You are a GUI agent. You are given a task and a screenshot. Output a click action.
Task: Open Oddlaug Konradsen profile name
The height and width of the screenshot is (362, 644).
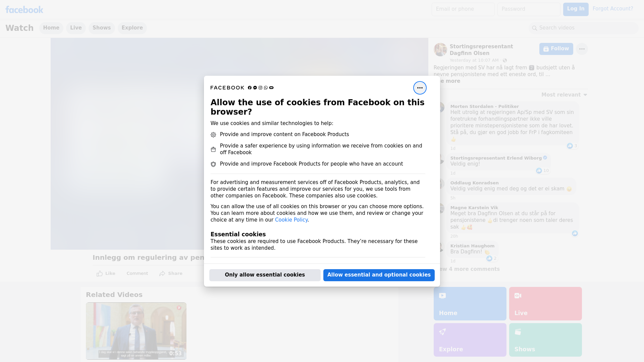(x=474, y=183)
